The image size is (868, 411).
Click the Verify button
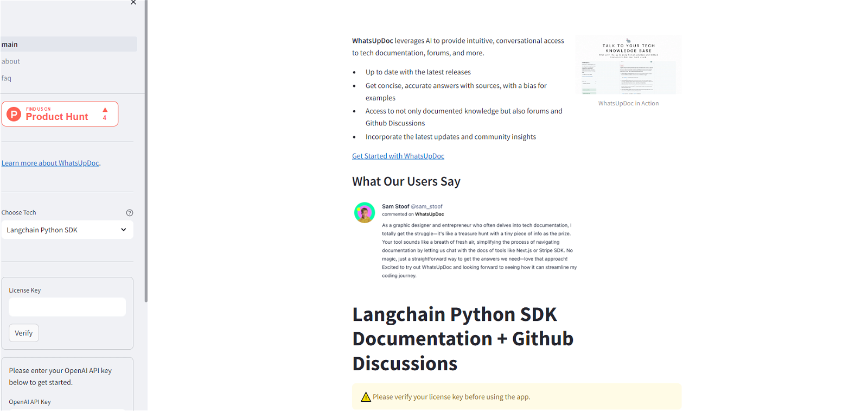click(24, 333)
